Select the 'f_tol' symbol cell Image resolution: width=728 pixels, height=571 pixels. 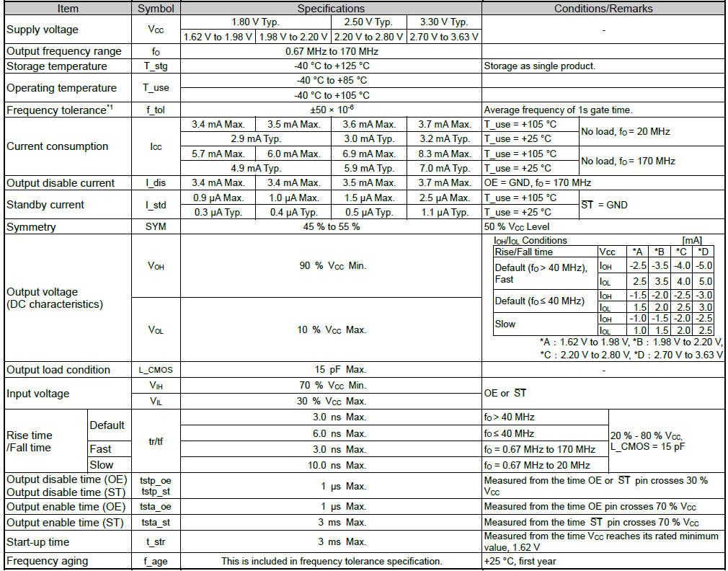click(x=156, y=110)
